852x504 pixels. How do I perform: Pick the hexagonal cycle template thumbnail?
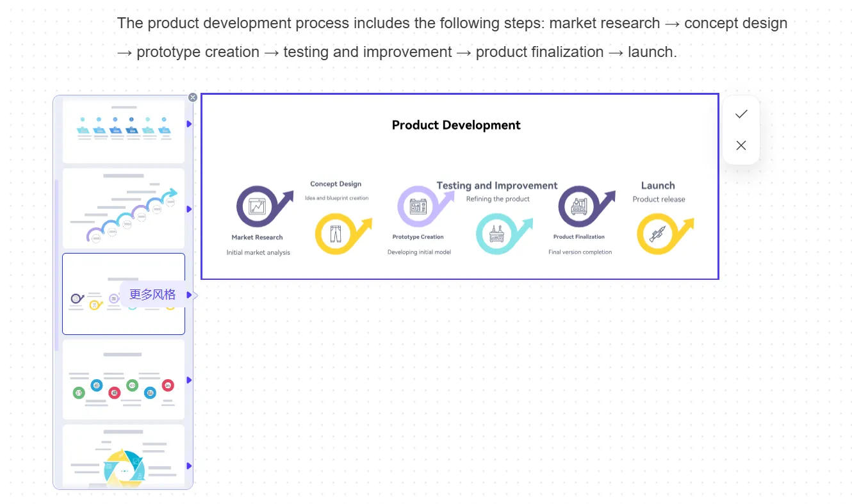(x=123, y=456)
